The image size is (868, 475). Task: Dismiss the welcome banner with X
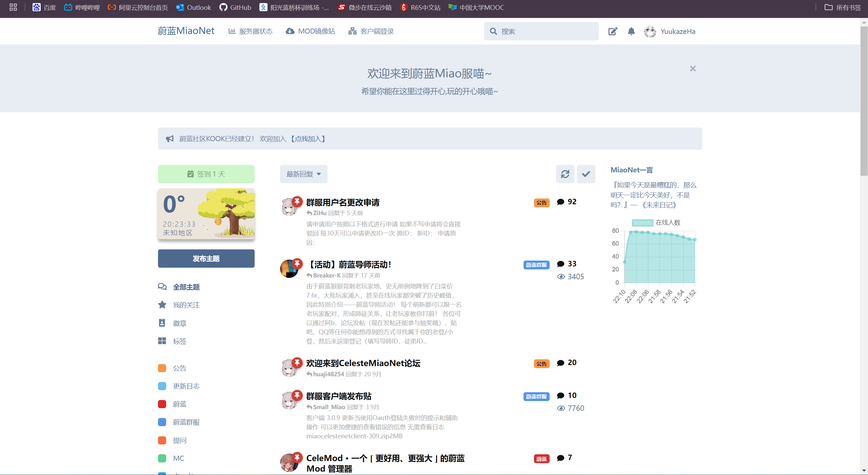[693, 69]
